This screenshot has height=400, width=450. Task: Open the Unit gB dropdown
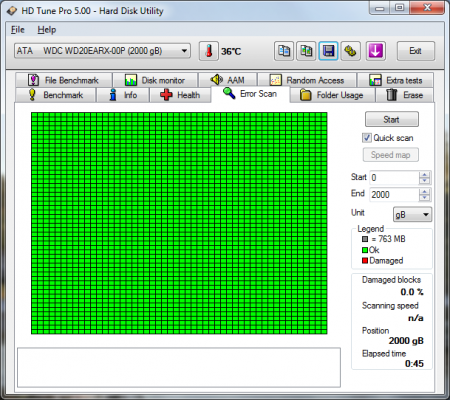pos(412,215)
